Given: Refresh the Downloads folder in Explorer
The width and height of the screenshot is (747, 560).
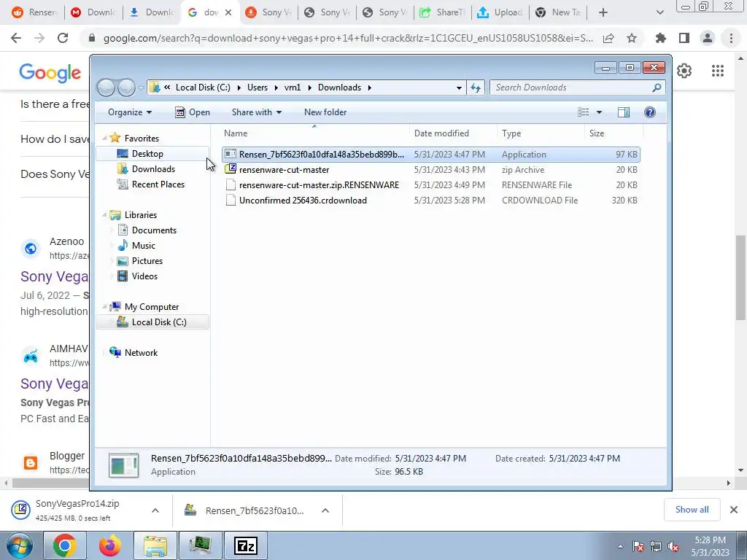Looking at the screenshot, I should [x=476, y=87].
